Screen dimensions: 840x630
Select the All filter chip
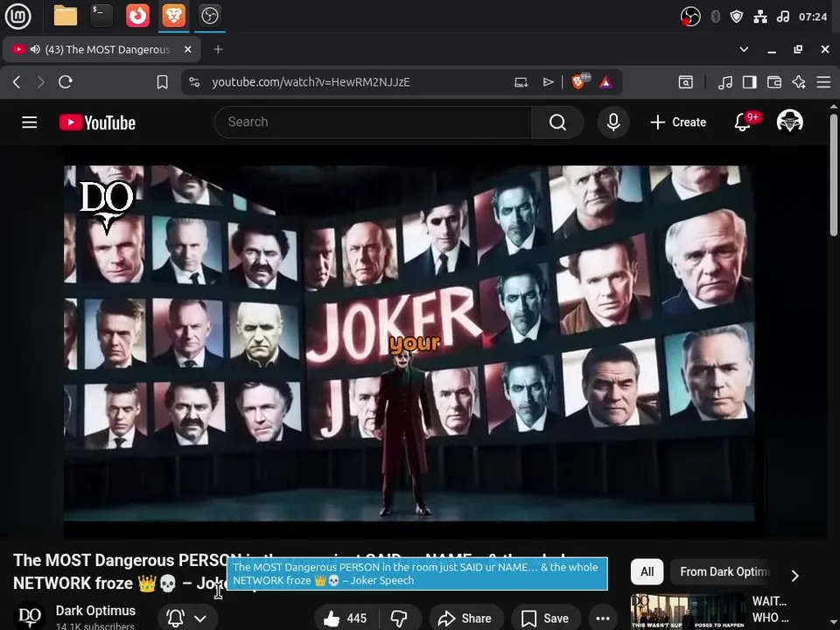click(647, 571)
